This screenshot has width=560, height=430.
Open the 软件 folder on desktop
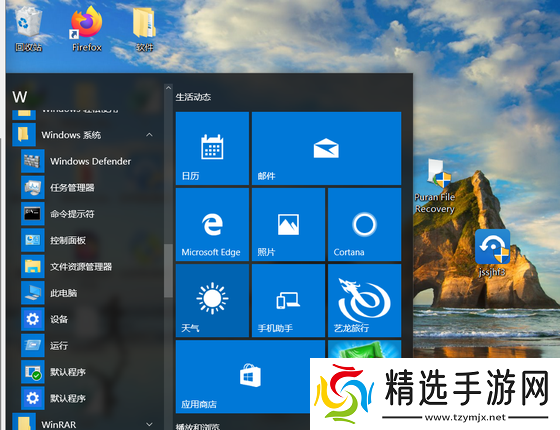pos(144,29)
